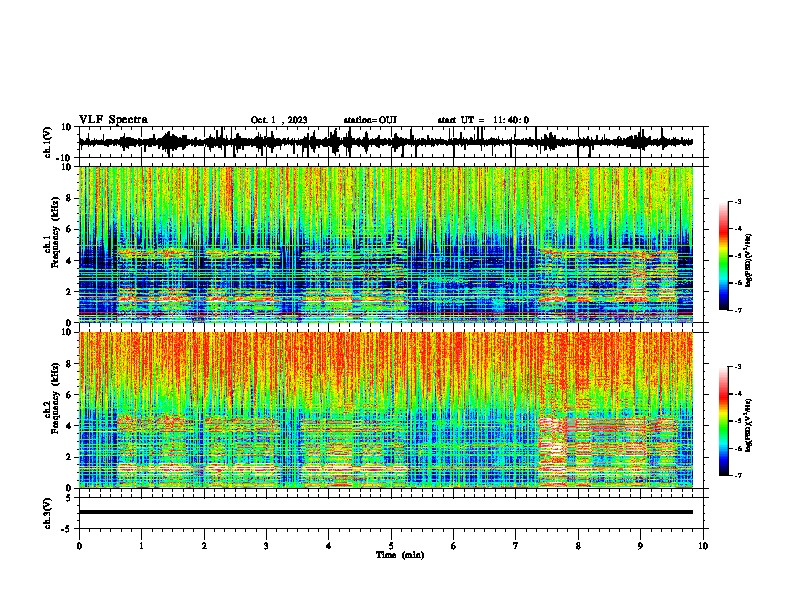Click the "Time (min)" axis label
This screenshot has height=612, width=792.
pos(400,555)
